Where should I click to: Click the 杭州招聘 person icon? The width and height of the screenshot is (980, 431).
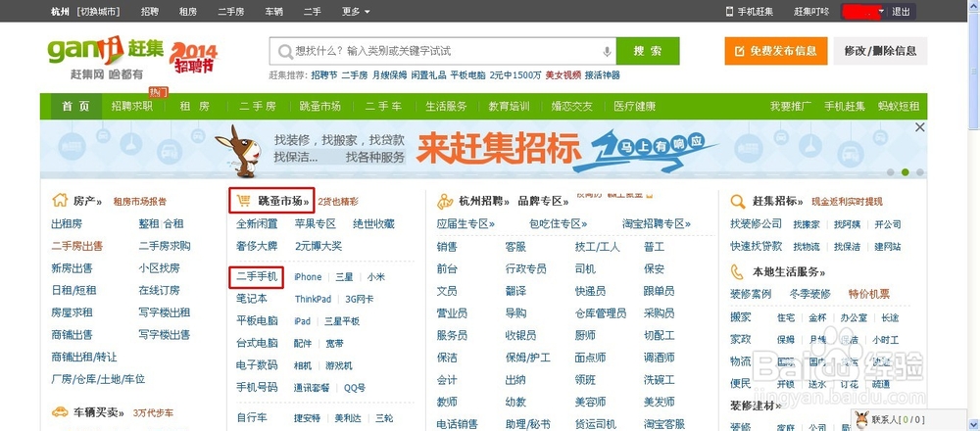[x=444, y=201]
